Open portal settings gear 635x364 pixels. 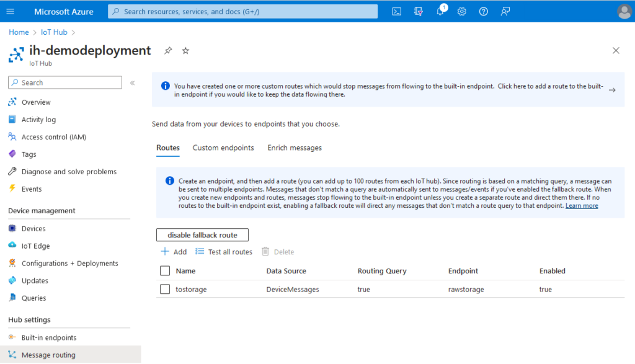tap(462, 11)
